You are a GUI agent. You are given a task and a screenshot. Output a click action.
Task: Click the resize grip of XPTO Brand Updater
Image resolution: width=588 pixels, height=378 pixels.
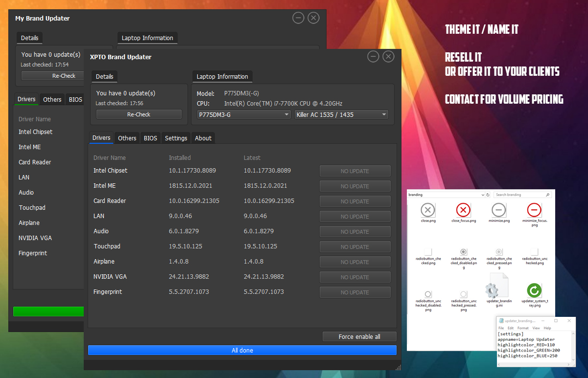click(398, 367)
